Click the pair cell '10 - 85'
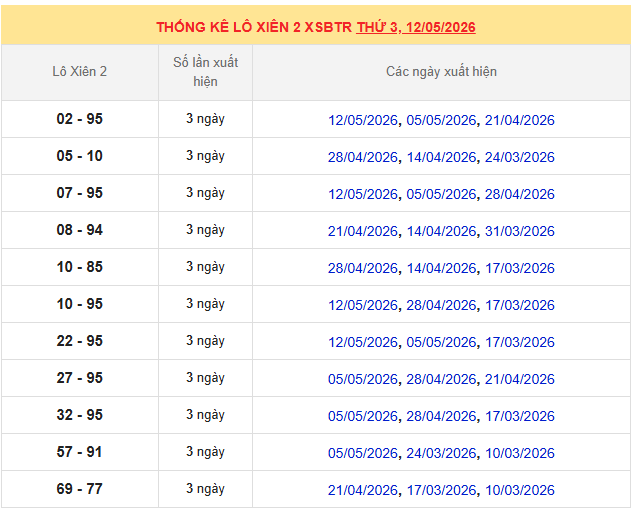Screen dimensions: 640x513 click(x=80, y=267)
